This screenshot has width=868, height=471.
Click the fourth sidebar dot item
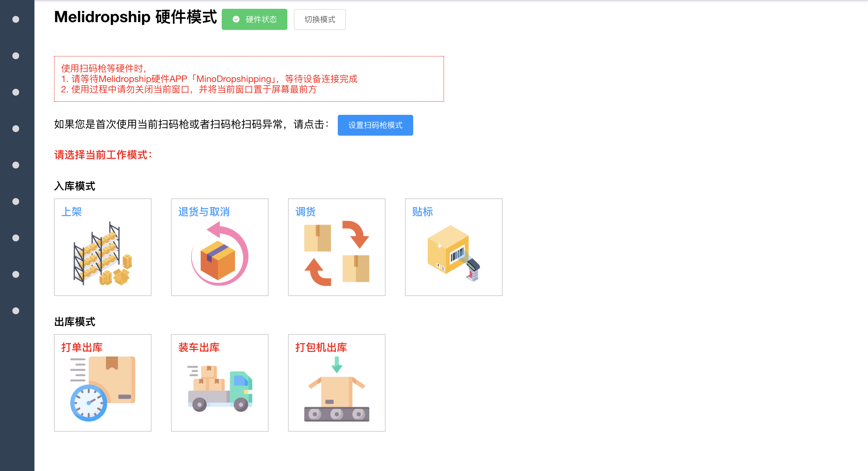pos(16,128)
